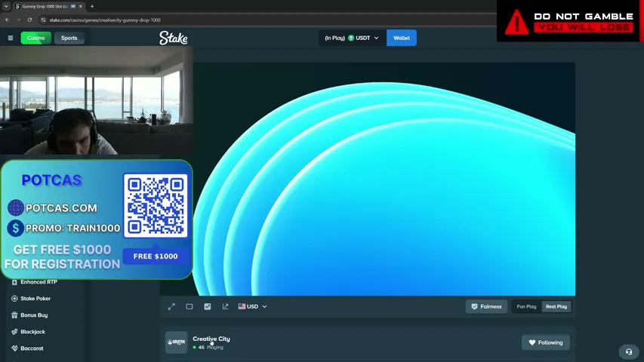
Task: Switch to Real Play mode
Action: (x=556, y=307)
